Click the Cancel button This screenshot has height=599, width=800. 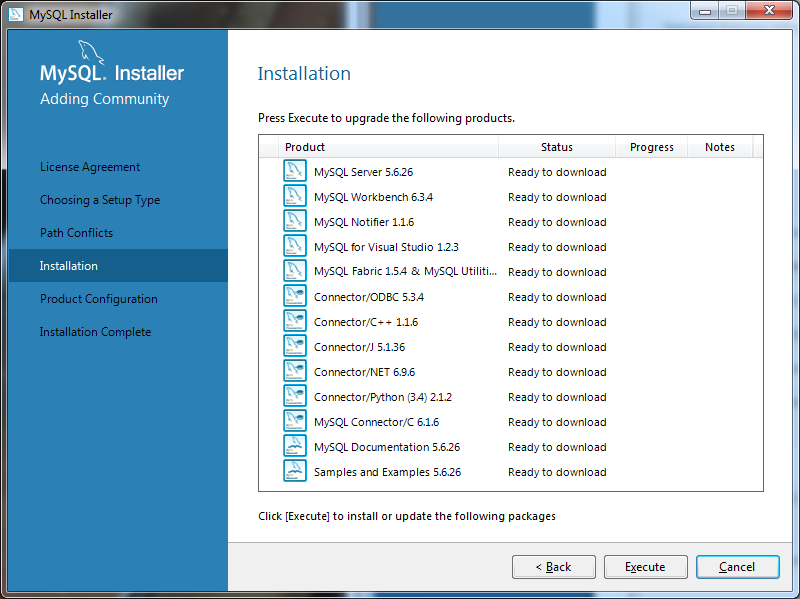[737, 567]
